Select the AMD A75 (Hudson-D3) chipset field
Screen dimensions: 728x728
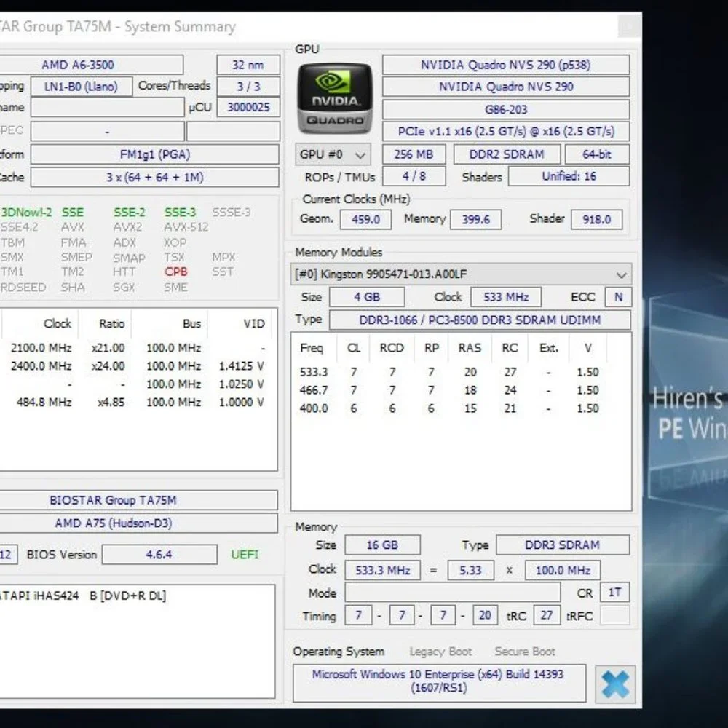click(x=139, y=523)
